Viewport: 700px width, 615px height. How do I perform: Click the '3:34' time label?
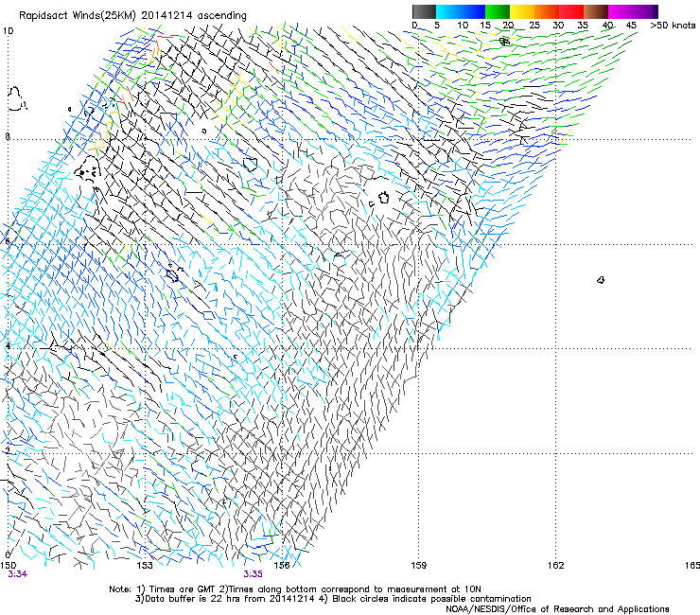[17, 574]
